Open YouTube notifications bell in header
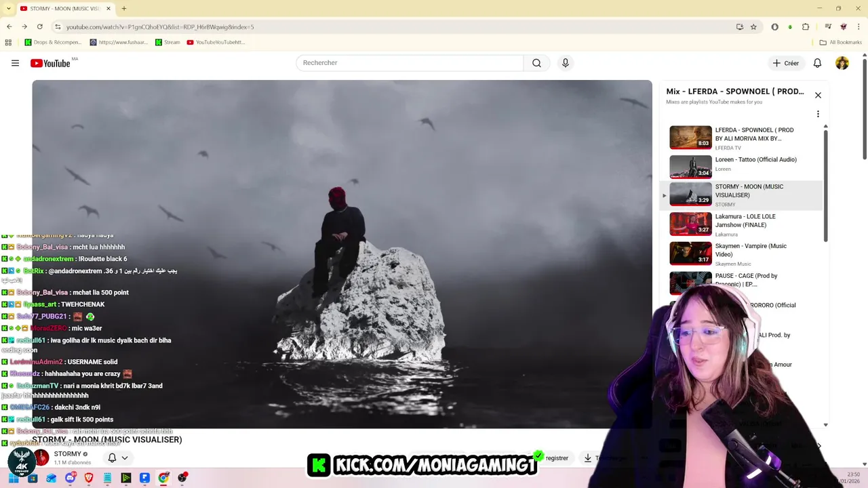This screenshot has width=868, height=488. (817, 63)
